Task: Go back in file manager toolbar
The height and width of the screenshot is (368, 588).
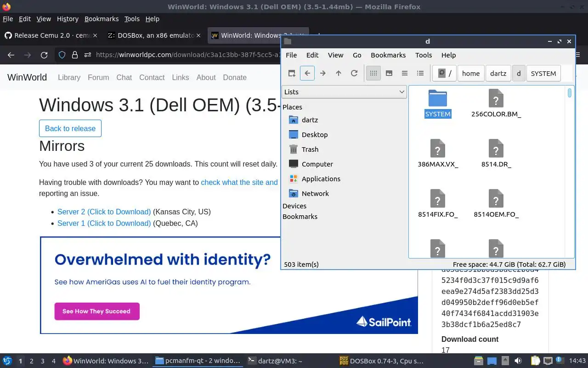Action: (x=307, y=73)
